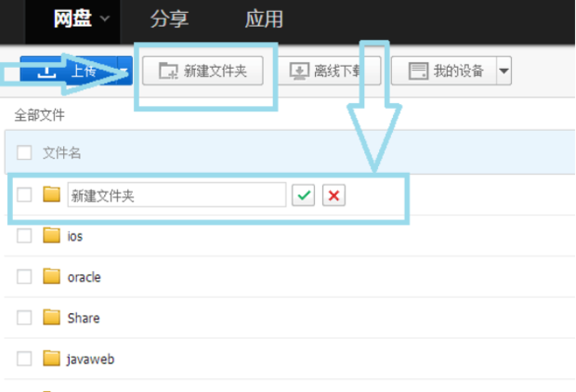Expand the 我的设备 dropdown arrow

[x=504, y=71]
